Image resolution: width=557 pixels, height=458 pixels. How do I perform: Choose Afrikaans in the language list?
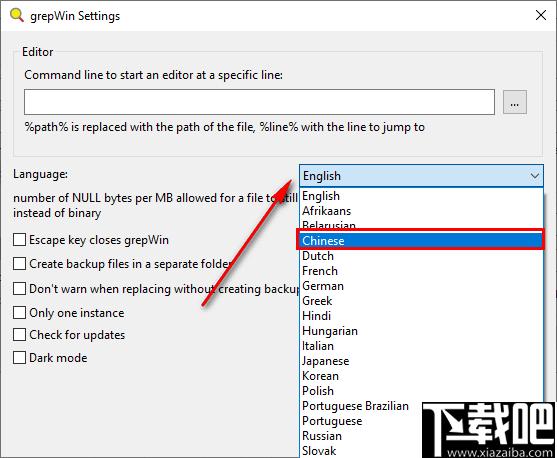point(421,211)
